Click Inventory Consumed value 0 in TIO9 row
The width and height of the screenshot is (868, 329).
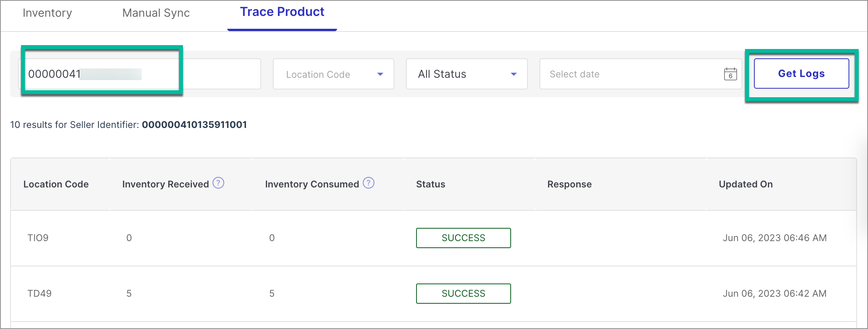[272, 238]
